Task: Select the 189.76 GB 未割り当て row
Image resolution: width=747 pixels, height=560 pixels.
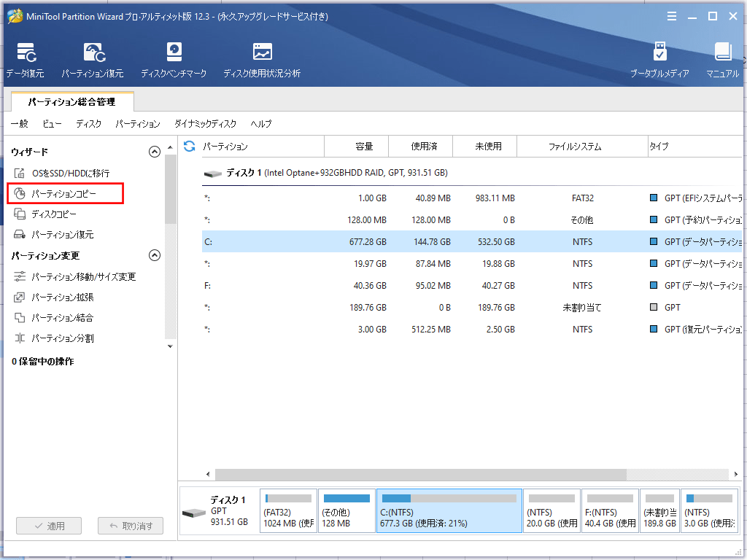Action: click(472, 307)
